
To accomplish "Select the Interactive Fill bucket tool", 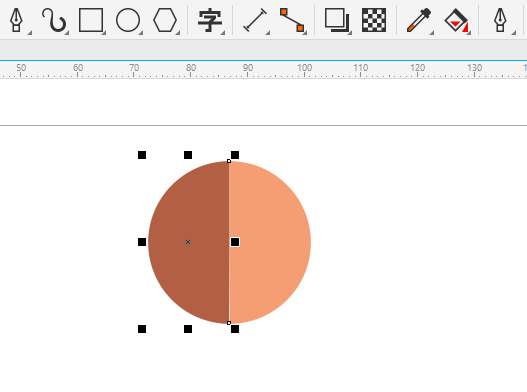I will coord(456,20).
